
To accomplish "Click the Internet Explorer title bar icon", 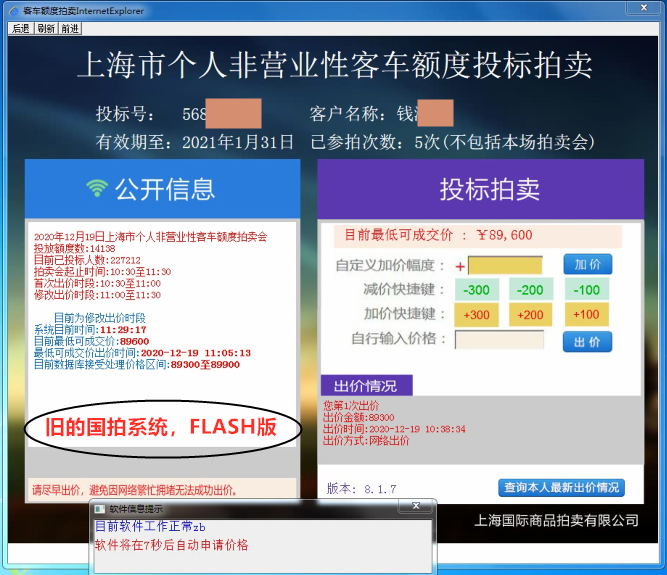I will click(14, 11).
